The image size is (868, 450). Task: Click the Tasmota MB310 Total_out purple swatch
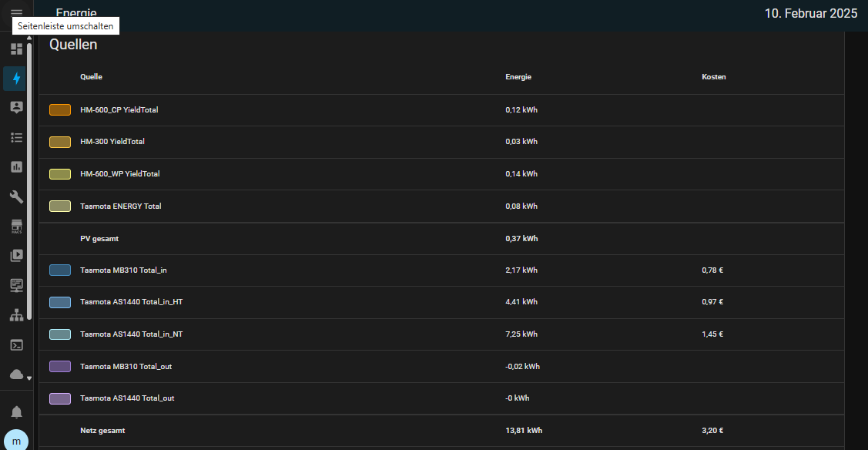[60, 367]
